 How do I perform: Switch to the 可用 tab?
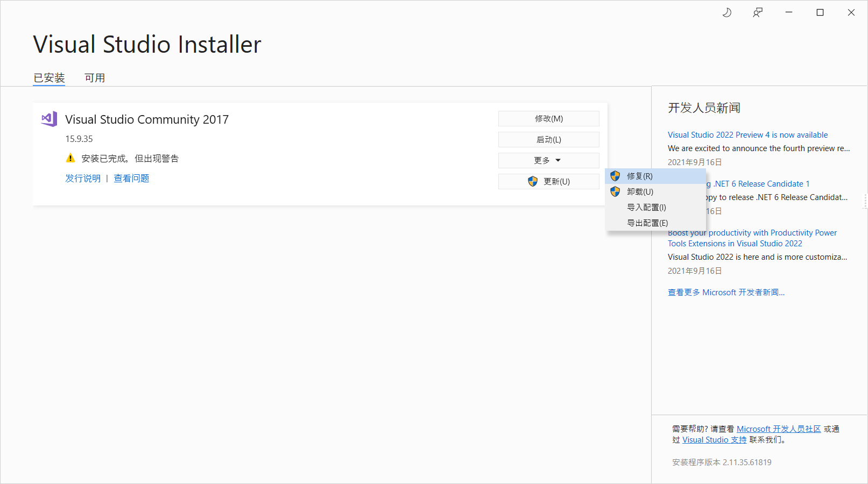pos(95,78)
